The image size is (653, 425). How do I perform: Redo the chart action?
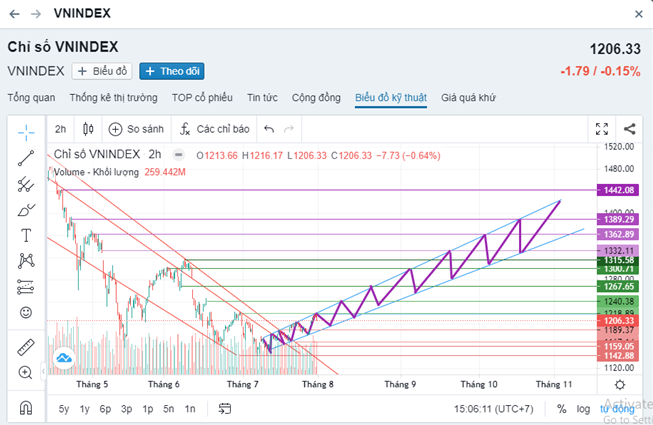click(289, 129)
